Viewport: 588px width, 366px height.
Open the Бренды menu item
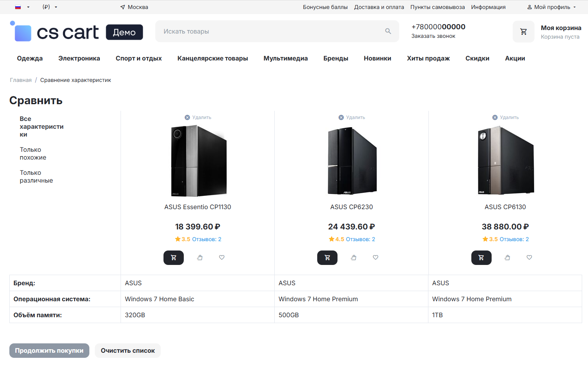tap(336, 58)
